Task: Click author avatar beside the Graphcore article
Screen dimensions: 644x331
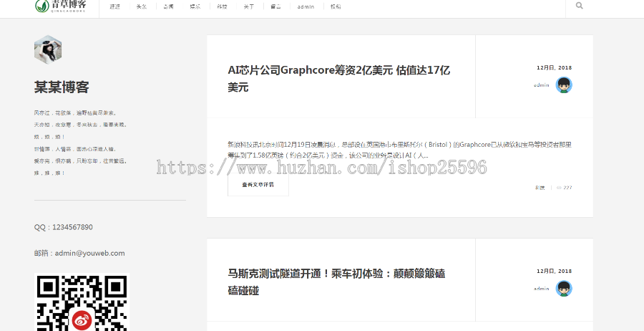Action: pyautogui.click(x=564, y=85)
